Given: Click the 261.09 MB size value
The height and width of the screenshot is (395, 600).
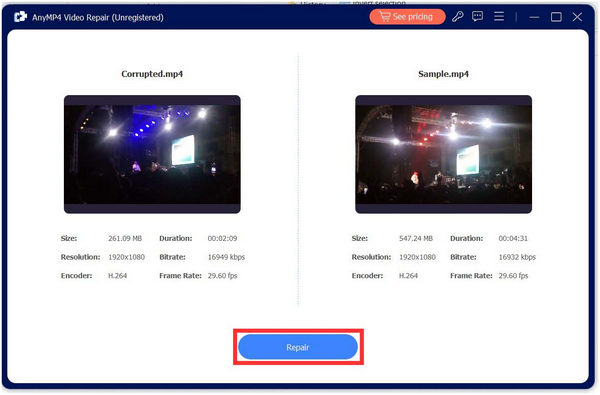Looking at the screenshot, I should [125, 238].
